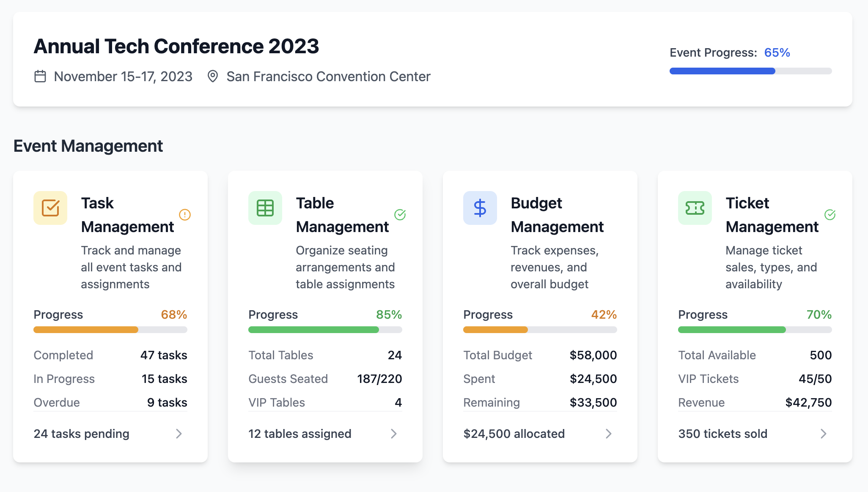Open the 12 tables assigned link
Viewport: 868px width, 492px height.
(x=299, y=434)
